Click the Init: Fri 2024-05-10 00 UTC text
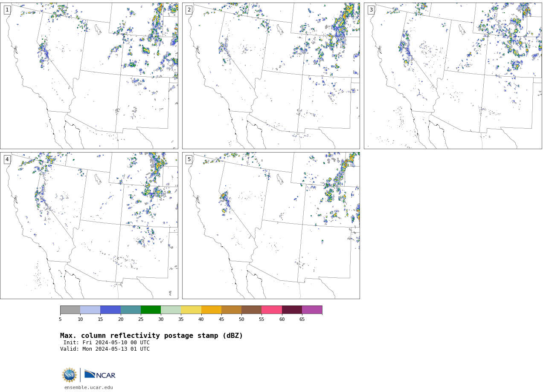Viewport: 546px width, 392px height. [x=107, y=343]
